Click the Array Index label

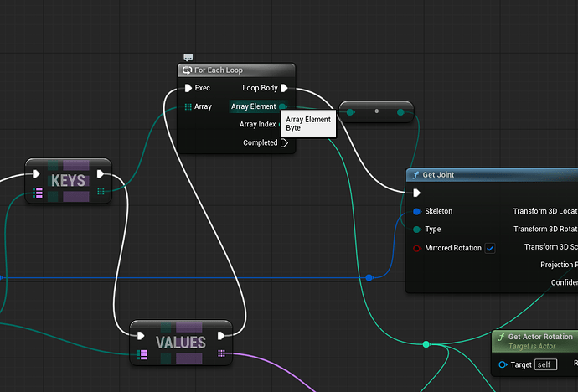(x=257, y=124)
